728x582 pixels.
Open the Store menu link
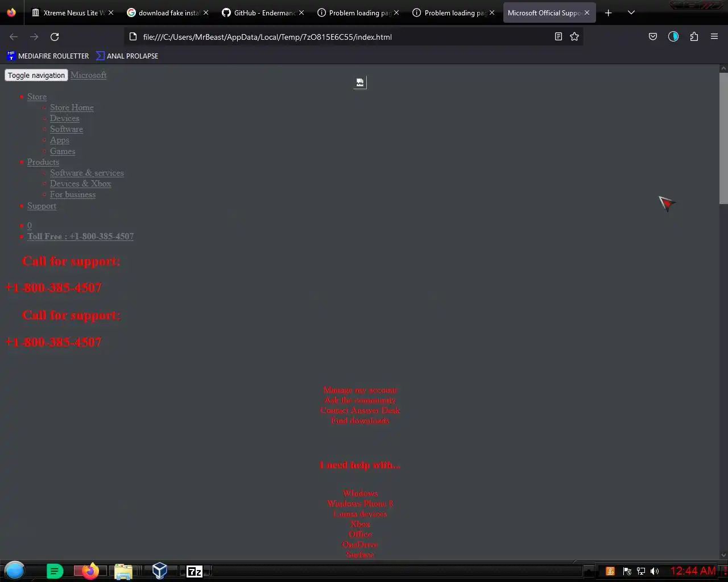coord(37,97)
